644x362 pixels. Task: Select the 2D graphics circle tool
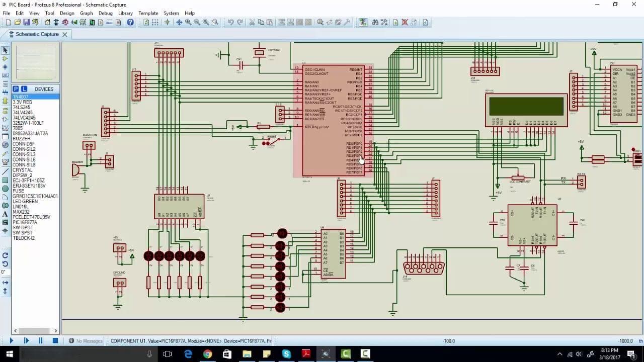point(5,189)
